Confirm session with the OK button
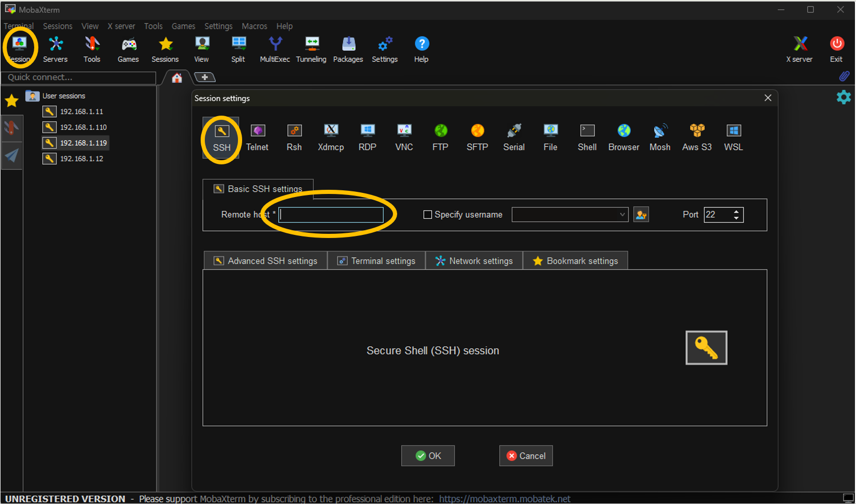 click(428, 456)
